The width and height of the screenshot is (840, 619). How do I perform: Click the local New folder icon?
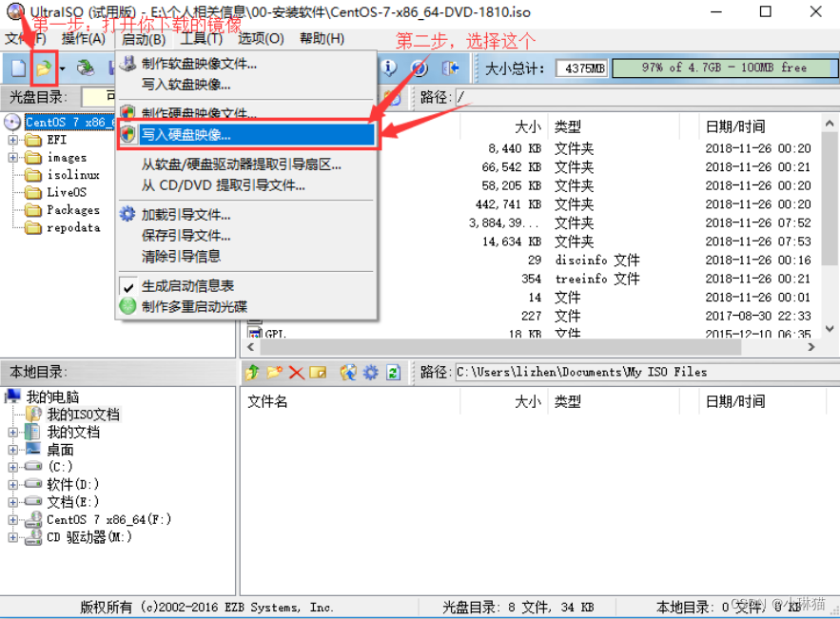point(275,372)
